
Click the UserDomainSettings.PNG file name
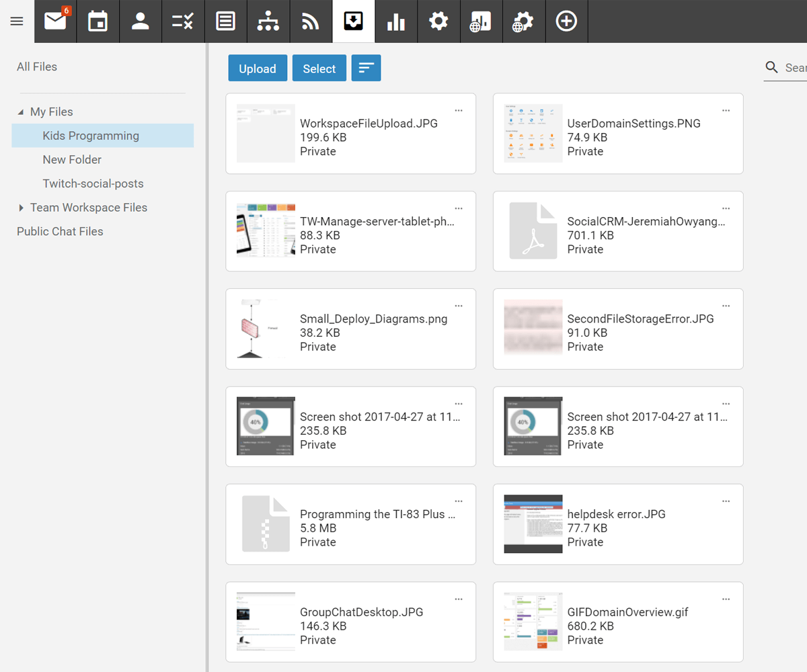(634, 124)
